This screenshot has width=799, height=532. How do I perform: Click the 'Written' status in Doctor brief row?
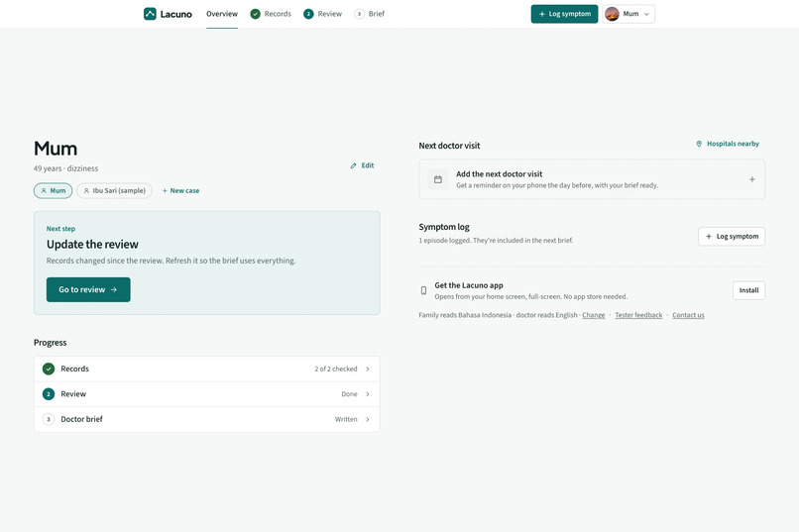(346, 419)
